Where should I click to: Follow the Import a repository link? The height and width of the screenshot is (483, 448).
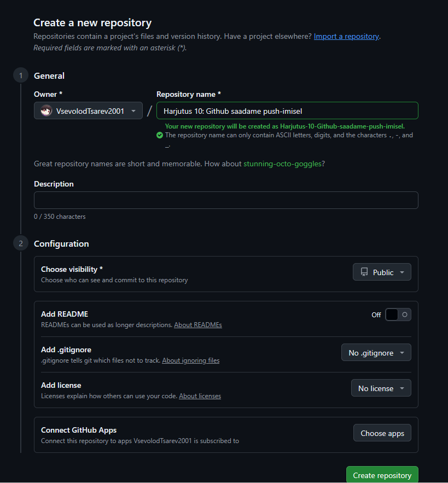pyautogui.click(x=346, y=36)
